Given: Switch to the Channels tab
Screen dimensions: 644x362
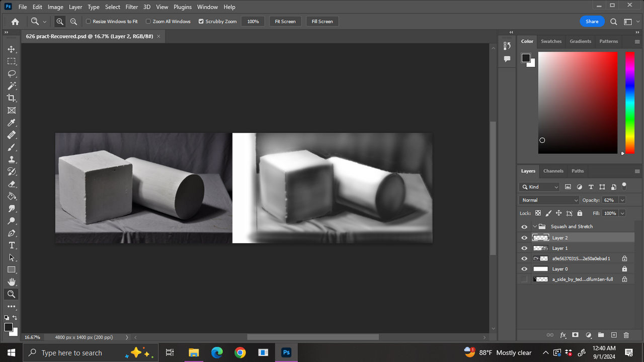Looking at the screenshot, I should click(x=553, y=171).
